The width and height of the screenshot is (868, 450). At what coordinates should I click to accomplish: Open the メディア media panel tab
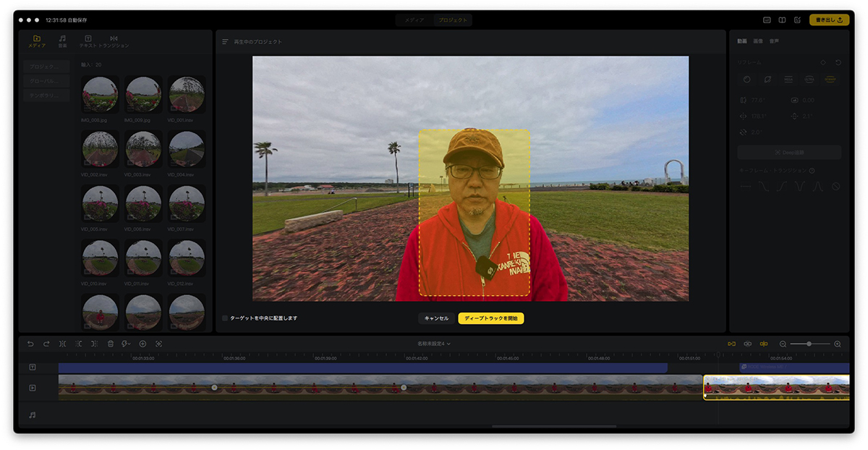pyautogui.click(x=37, y=41)
